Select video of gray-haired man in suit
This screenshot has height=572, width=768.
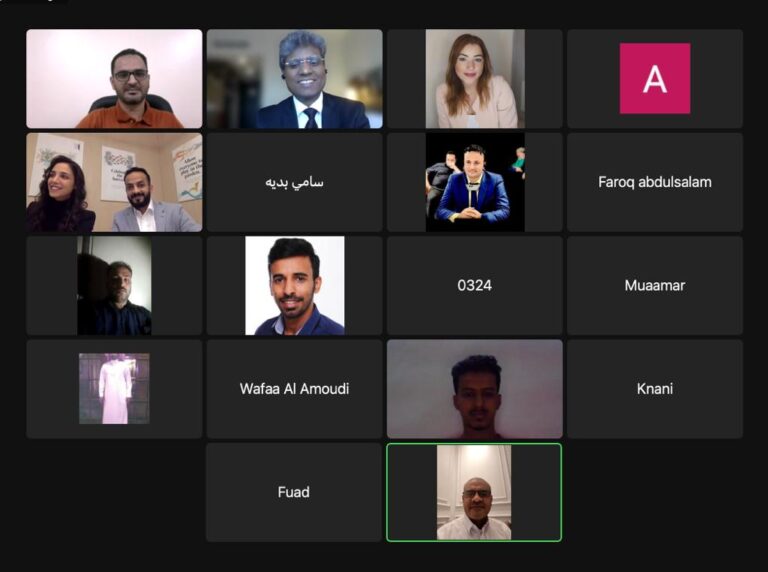click(294, 79)
